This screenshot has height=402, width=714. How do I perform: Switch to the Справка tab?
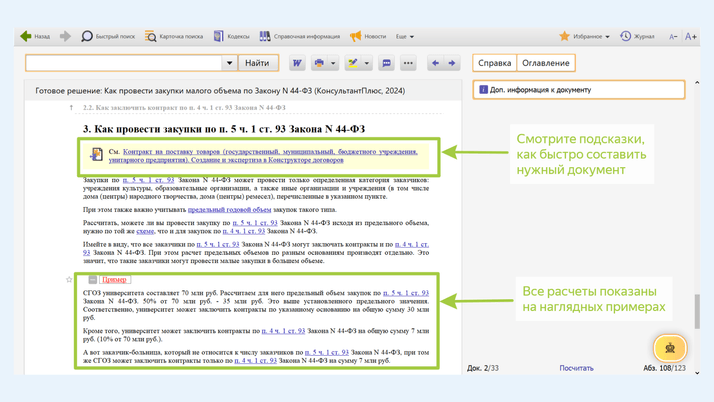494,63
